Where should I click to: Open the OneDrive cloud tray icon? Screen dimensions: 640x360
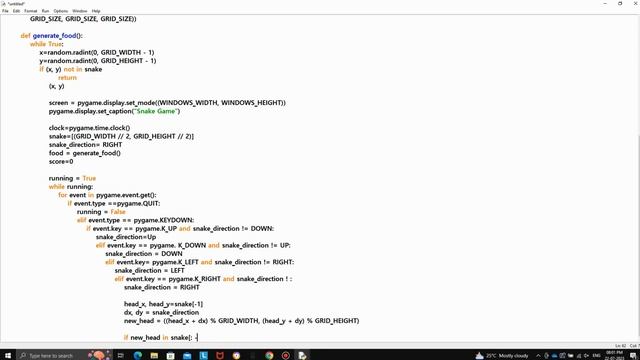point(554,356)
